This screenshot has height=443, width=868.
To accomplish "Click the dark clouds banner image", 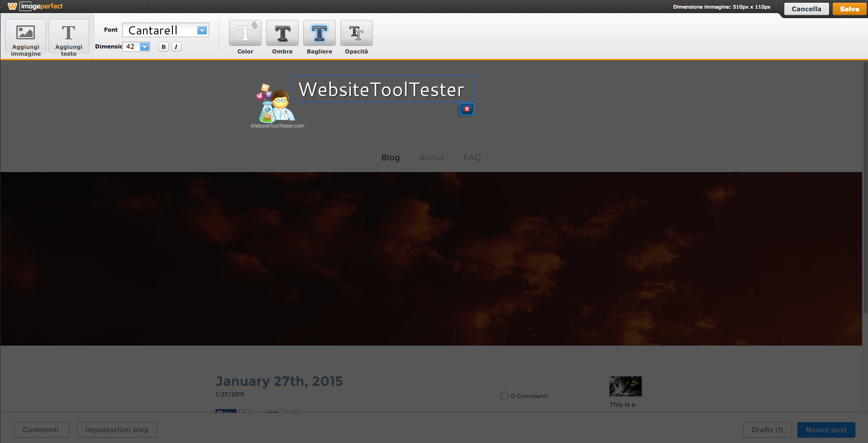I will pos(431,259).
